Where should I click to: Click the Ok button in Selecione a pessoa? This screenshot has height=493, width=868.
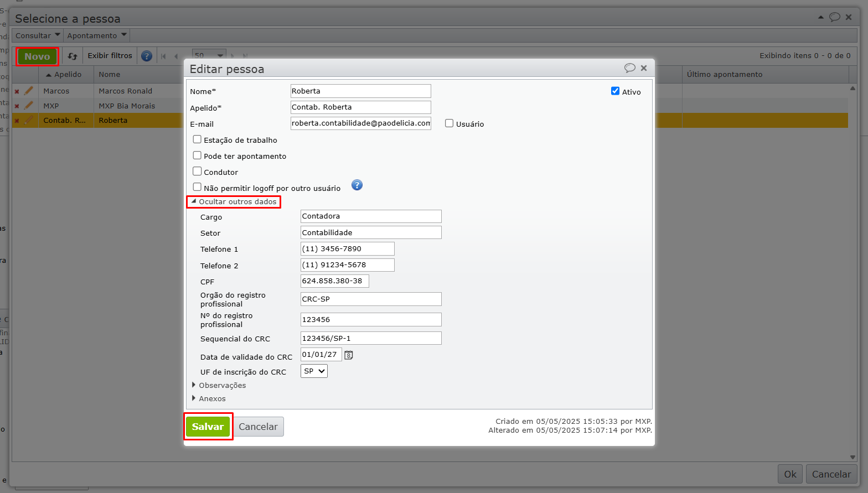(790, 474)
